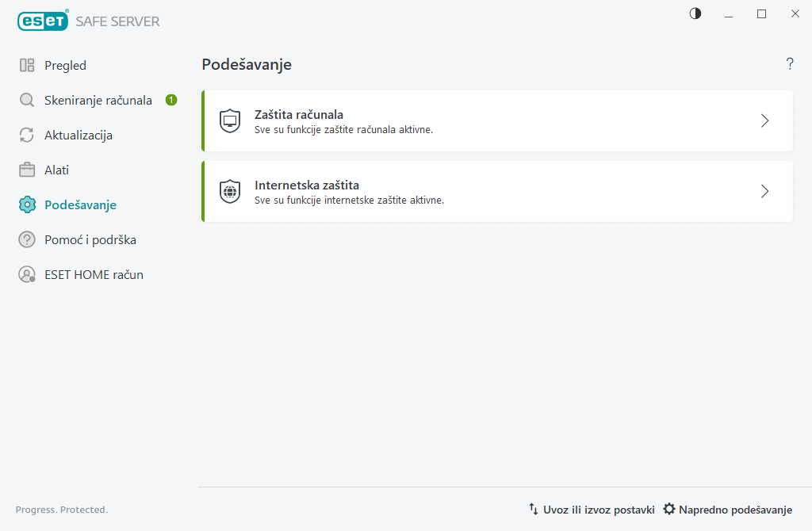812x531 pixels.
Task: Click the ESET Safe Server logo
Action: [x=89, y=21]
